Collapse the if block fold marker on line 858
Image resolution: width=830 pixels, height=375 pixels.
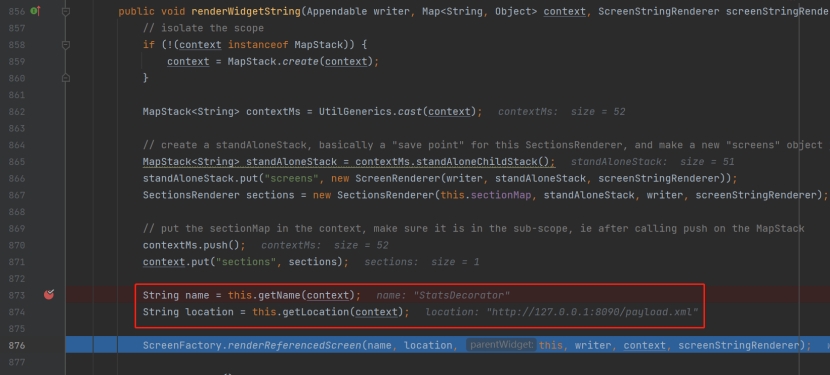click(66, 45)
